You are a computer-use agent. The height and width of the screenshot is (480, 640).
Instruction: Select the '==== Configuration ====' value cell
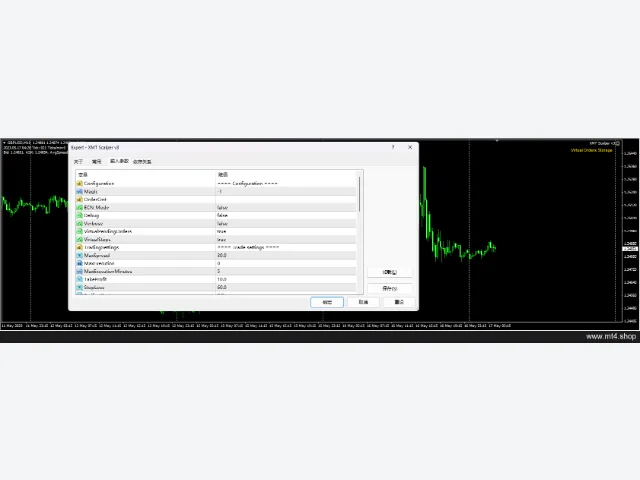[286, 184]
